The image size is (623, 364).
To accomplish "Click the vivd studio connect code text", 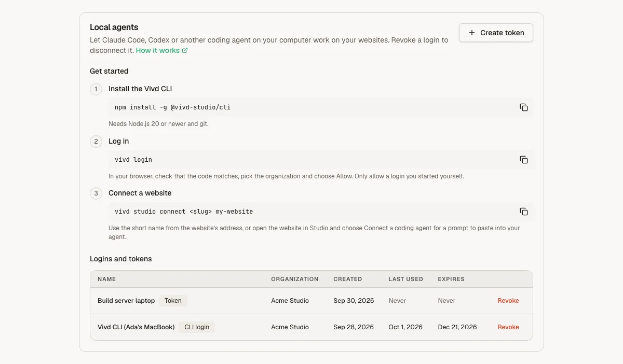I will (x=184, y=212).
